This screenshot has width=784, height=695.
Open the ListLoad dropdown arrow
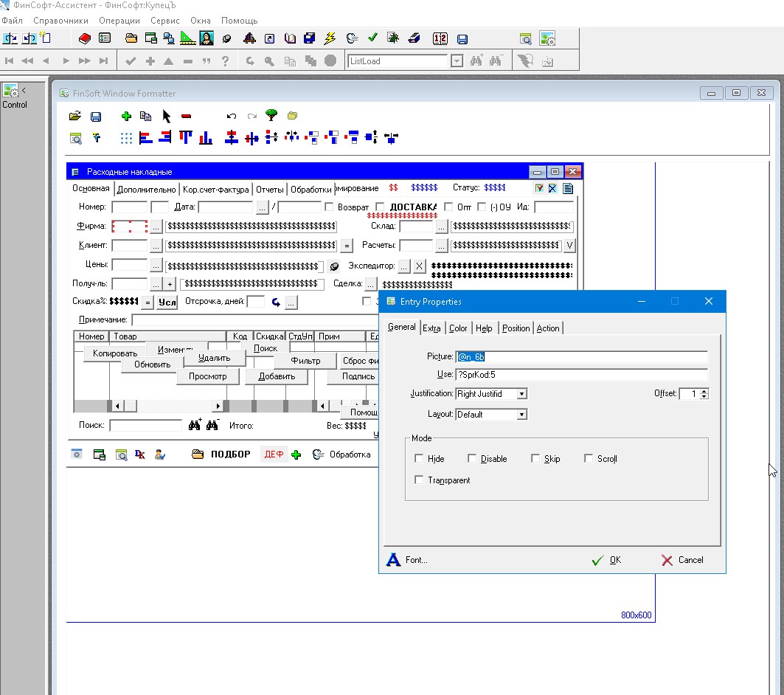coord(457,61)
